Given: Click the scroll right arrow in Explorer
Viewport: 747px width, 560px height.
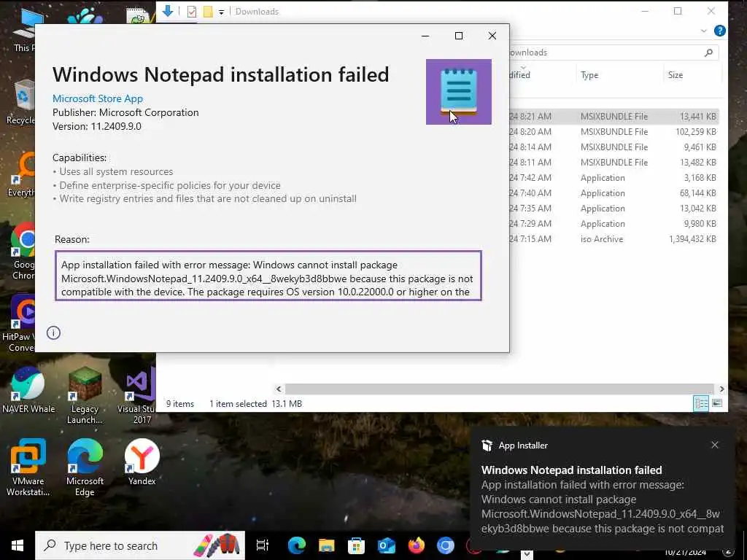Looking at the screenshot, I should [721, 389].
